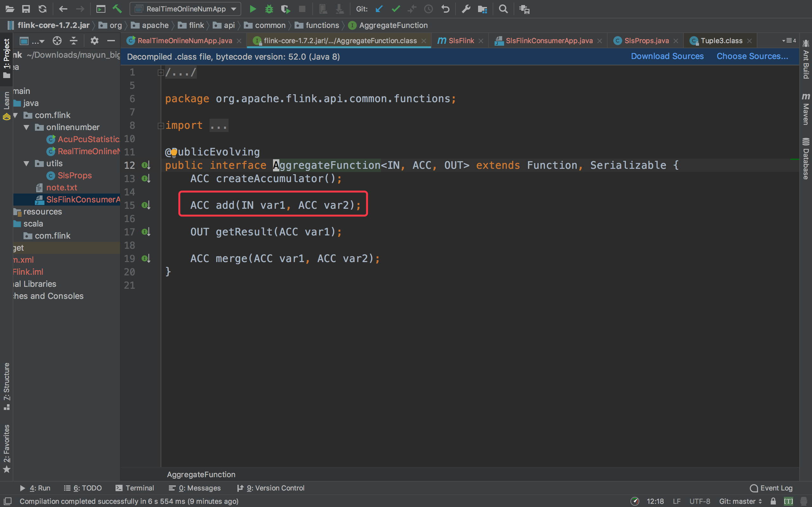Viewport: 812px width, 507px height.
Task: Click the Git update project arrow
Action: tap(379, 9)
